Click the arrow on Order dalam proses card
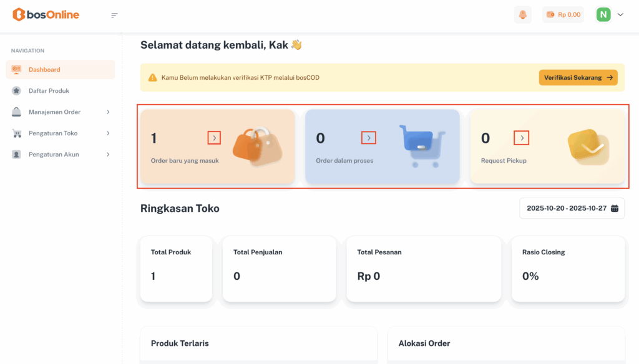 click(369, 138)
